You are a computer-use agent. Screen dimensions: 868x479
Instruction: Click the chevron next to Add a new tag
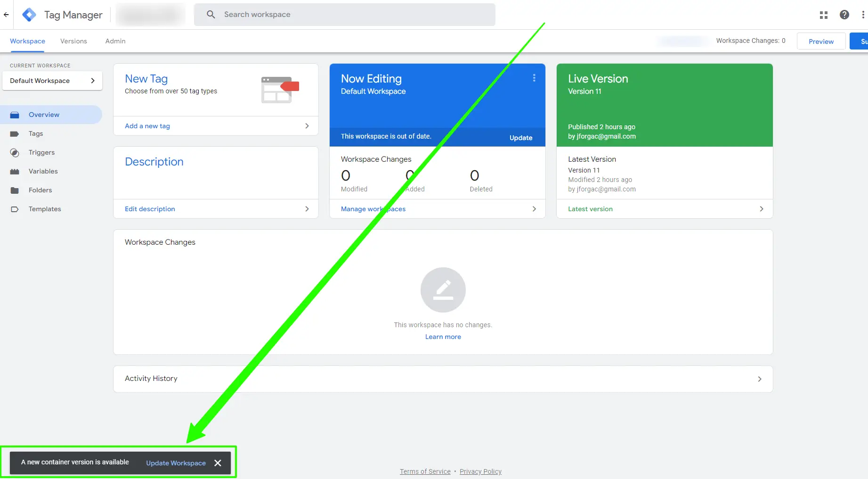click(x=307, y=126)
